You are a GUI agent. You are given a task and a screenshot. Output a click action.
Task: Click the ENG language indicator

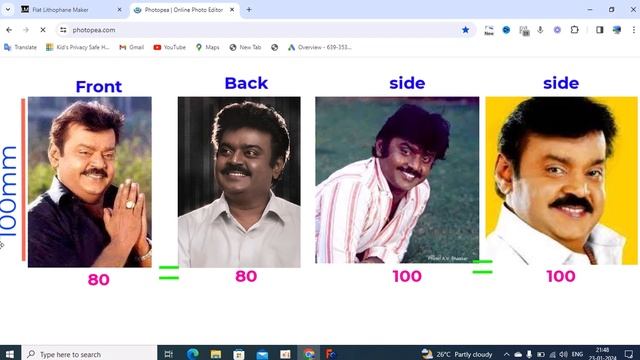tap(577, 354)
